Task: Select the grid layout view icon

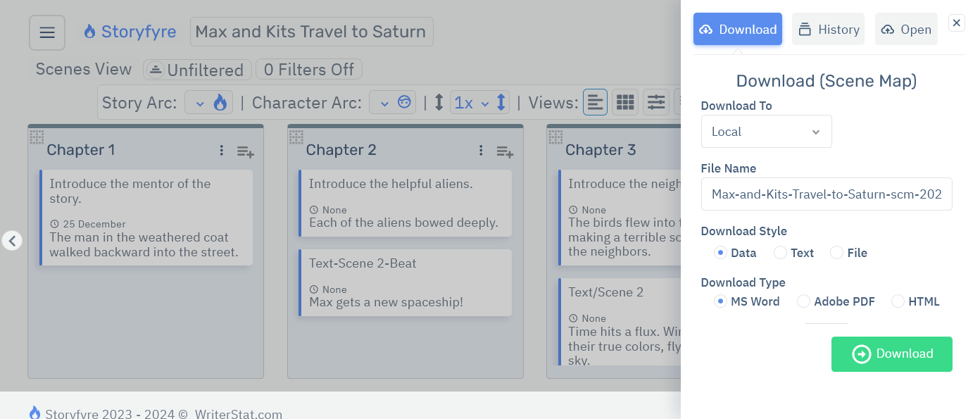Action: click(624, 101)
